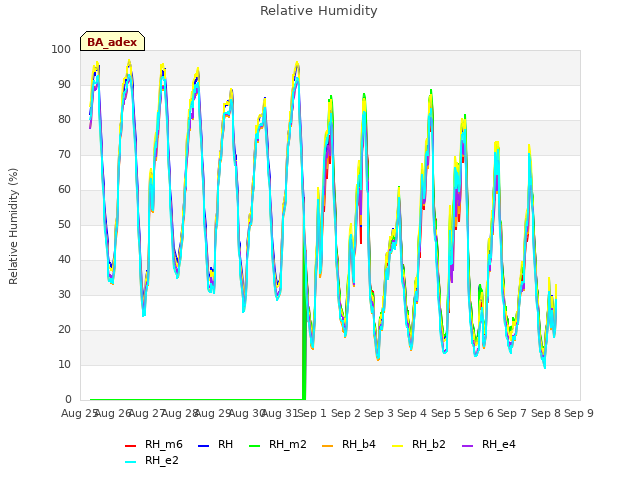This screenshot has height=480, width=640.
Task: Select RH_b2 legend entry
Action: click(x=418, y=444)
